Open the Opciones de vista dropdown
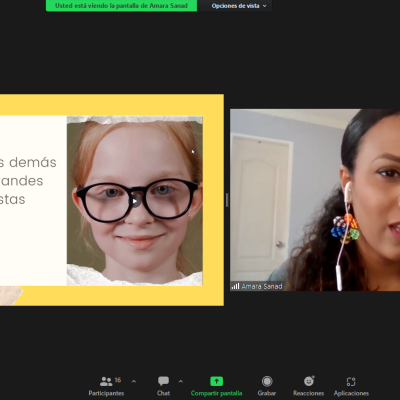The image size is (400, 400). click(x=239, y=6)
